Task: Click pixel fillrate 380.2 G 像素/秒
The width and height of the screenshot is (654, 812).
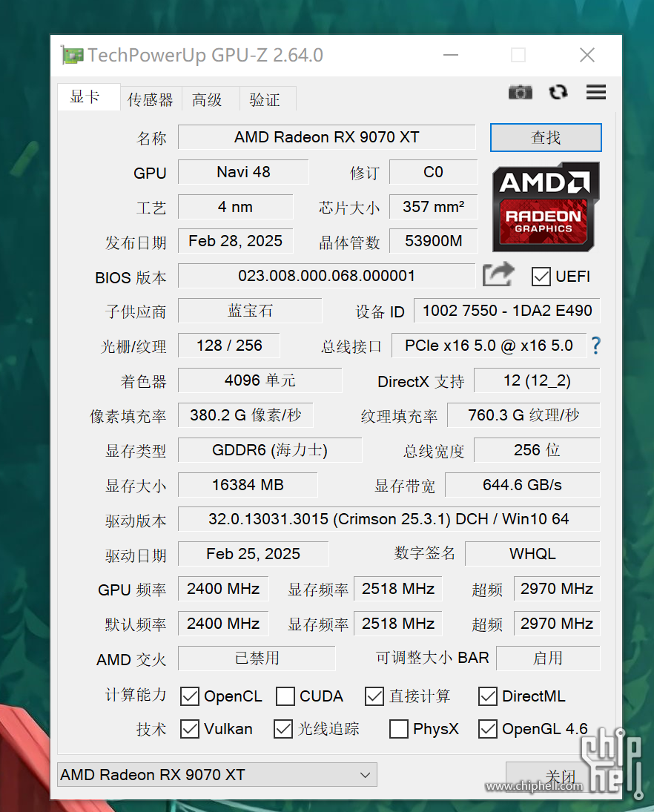Action: click(245, 415)
